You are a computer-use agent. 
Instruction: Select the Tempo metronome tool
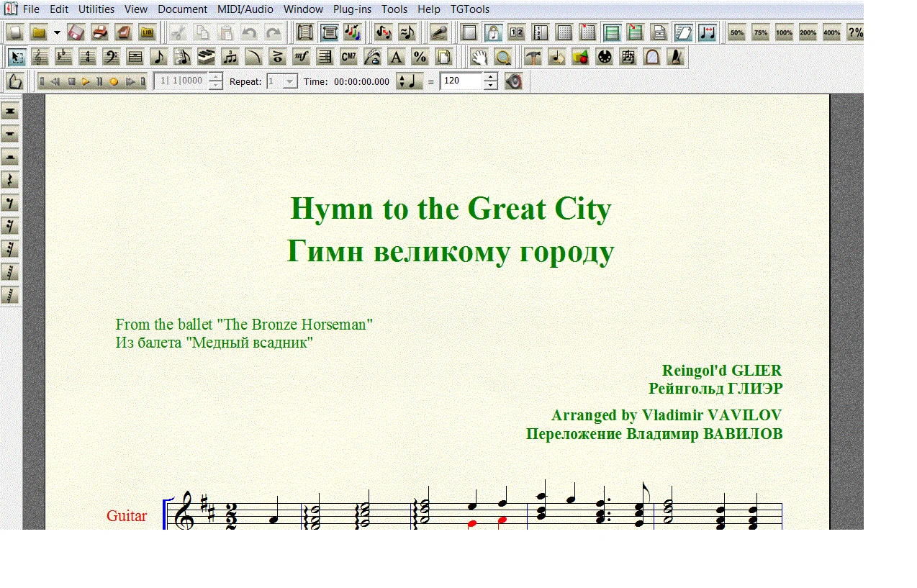(x=676, y=57)
